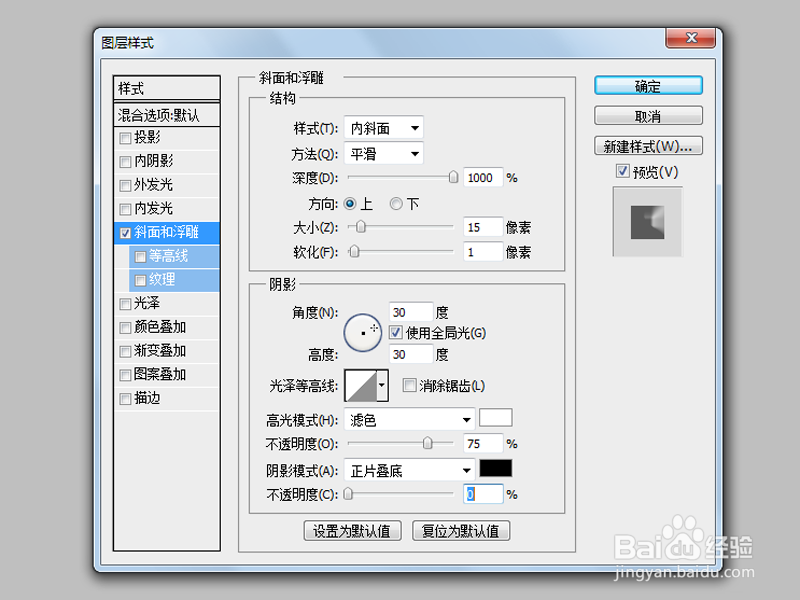Enable the 投影 drop shadow checkbox
The width and height of the screenshot is (800, 600).
pos(125,138)
